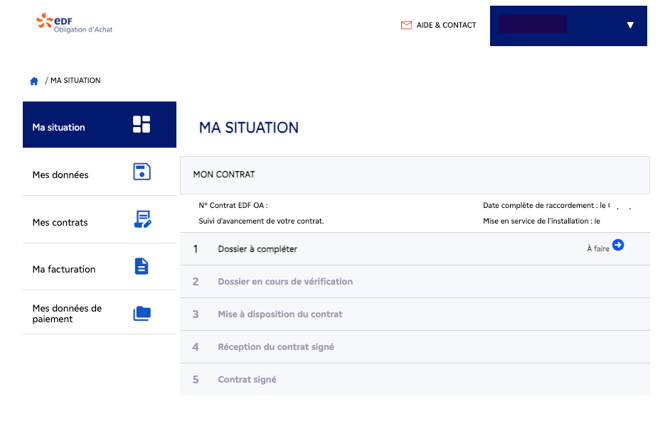Screen dimensions: 670x428
Task: Click the Mes données floppy disk icon
Action: (141, 172)
